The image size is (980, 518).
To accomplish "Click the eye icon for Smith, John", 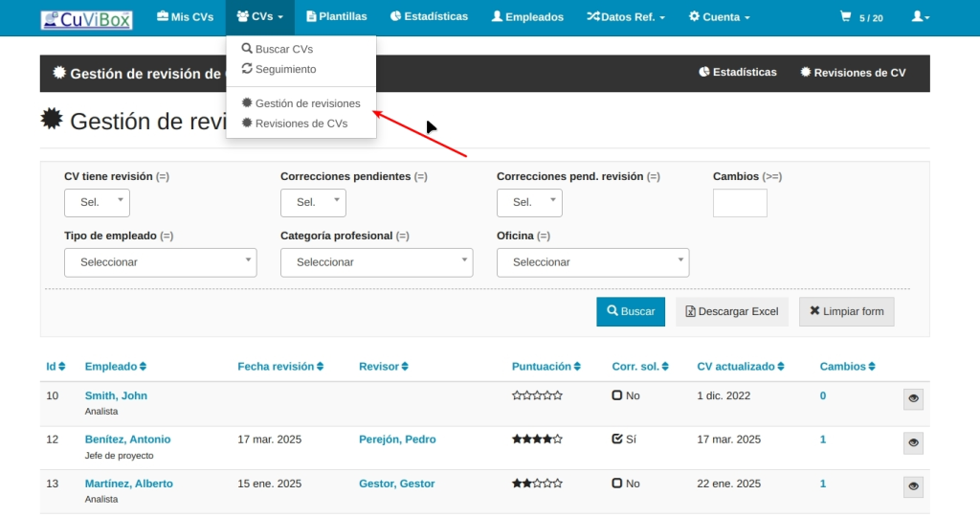I will (x=913, y=398).
